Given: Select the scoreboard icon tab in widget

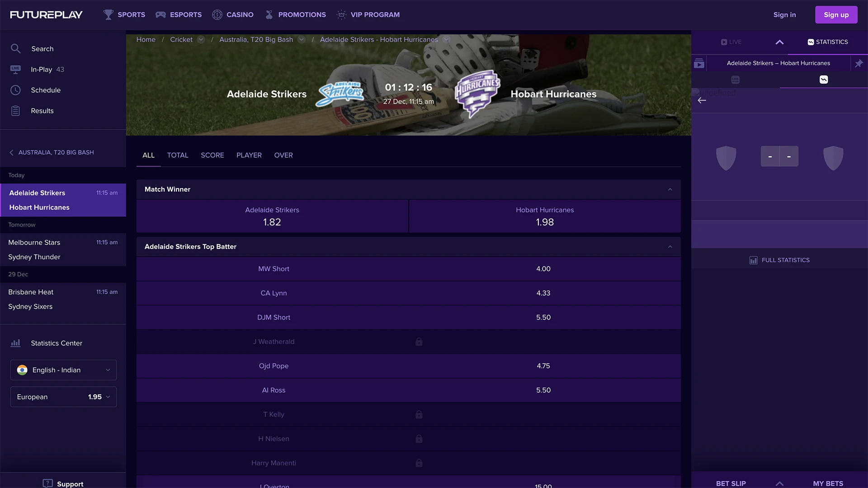Looking at the screenshot, I should [736, 80].
